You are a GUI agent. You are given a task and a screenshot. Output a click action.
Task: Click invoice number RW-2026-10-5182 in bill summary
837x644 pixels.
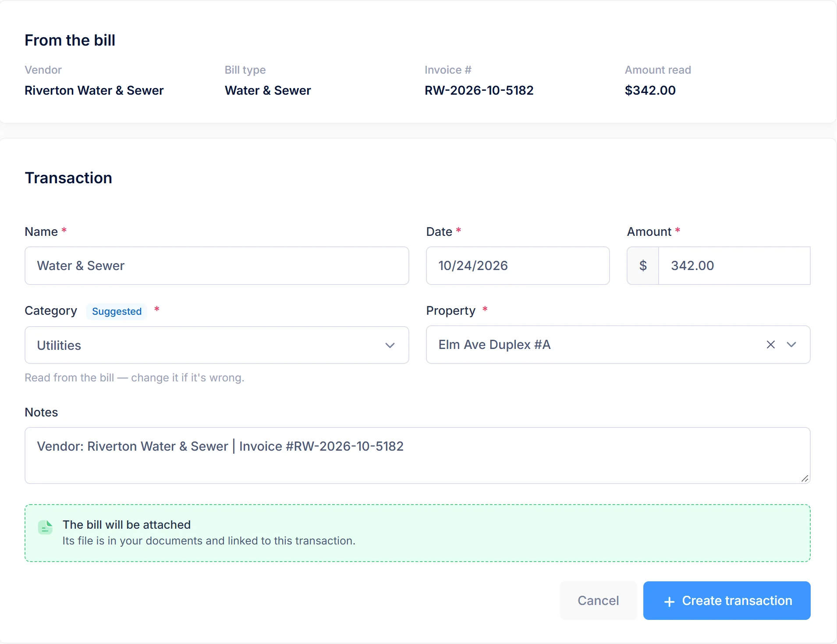[x=479, y=90]
